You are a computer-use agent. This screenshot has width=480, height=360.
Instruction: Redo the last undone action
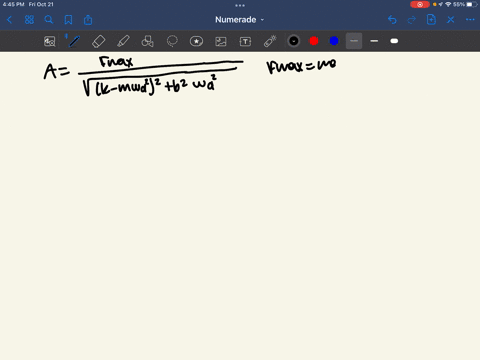[412, 20]
